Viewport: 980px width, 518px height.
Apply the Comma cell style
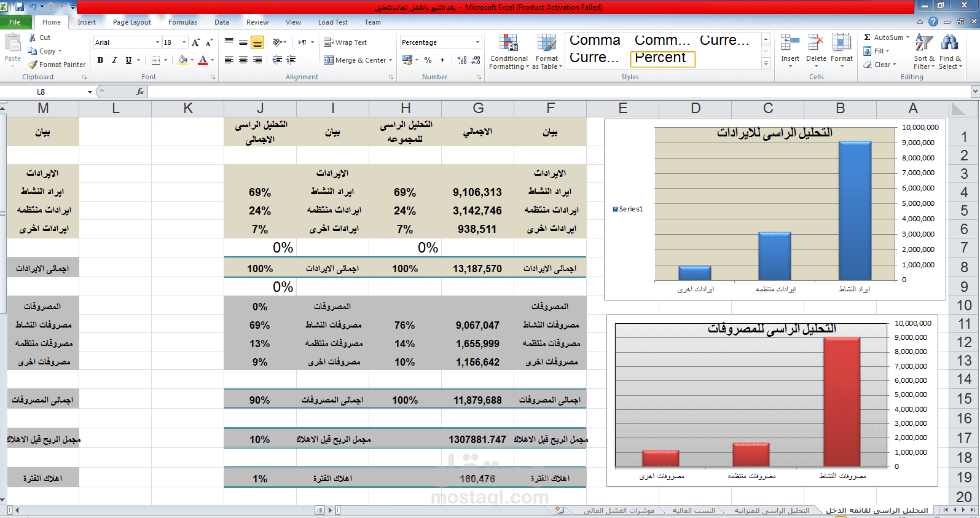point(595,41)
